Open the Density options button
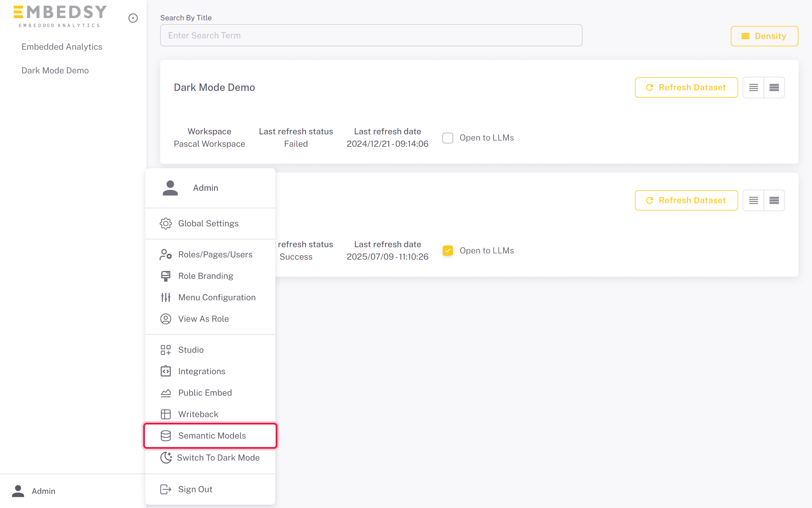The image size is (812, 508). [764, 36]
